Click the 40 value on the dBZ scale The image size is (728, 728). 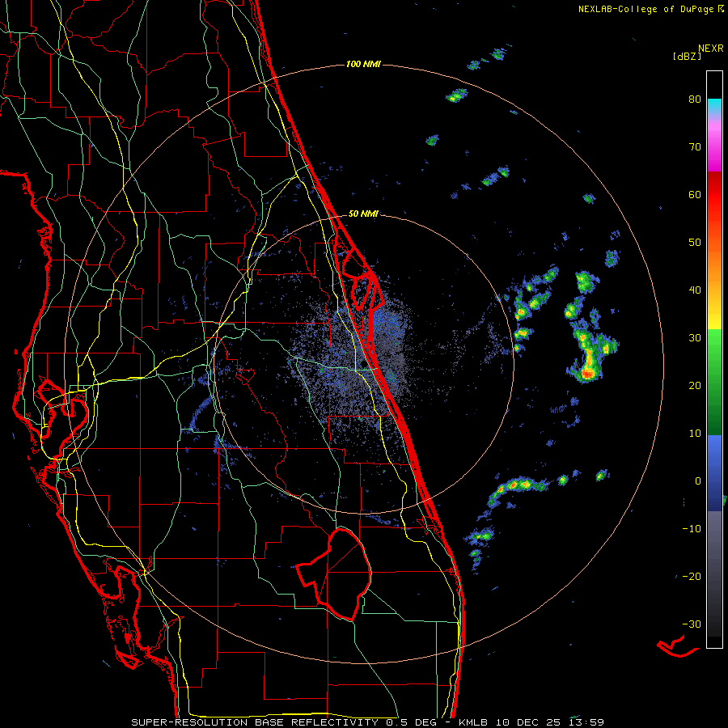point(695,290)
